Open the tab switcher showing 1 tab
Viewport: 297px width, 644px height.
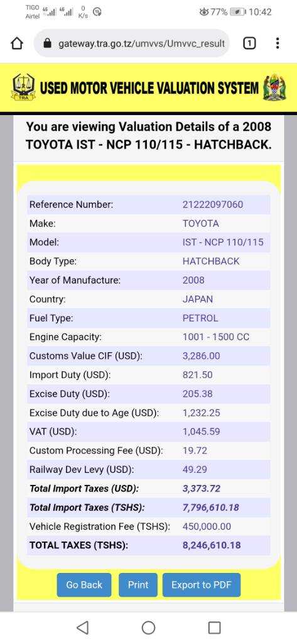249,43
